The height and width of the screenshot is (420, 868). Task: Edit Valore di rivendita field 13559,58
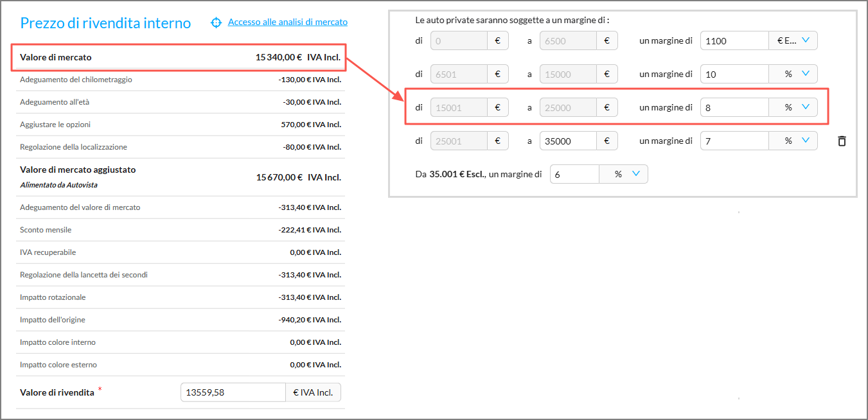(x=233, y=392)
